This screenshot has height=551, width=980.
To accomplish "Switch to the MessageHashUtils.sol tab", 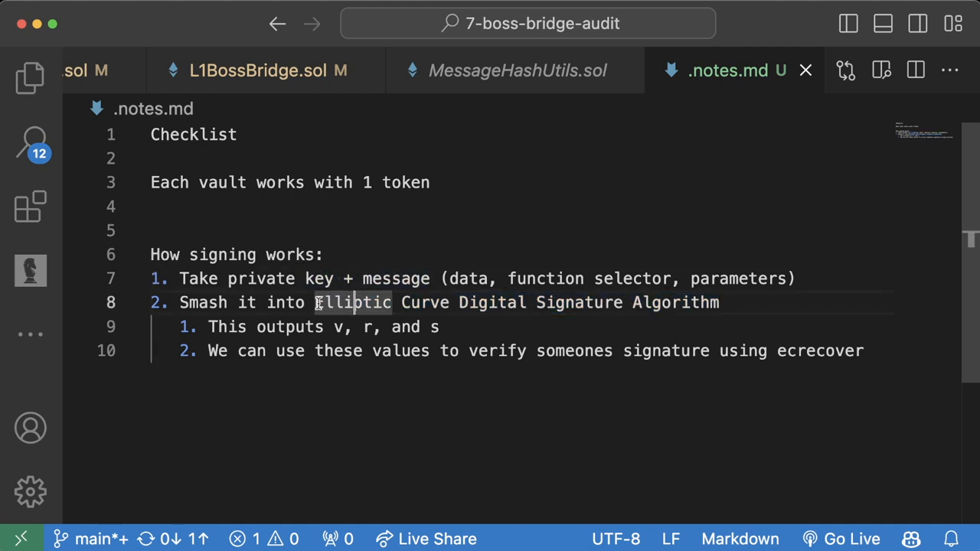I will pos(517,70).
